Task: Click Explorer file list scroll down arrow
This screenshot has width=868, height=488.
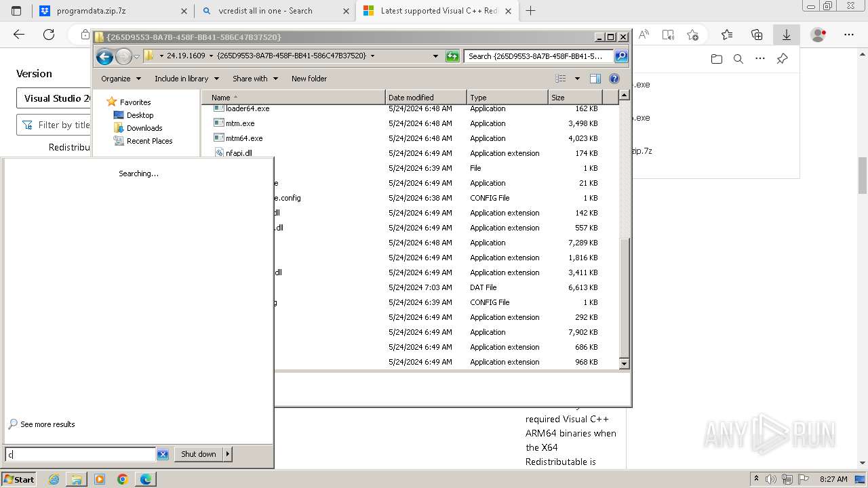Action: (625, 364)
